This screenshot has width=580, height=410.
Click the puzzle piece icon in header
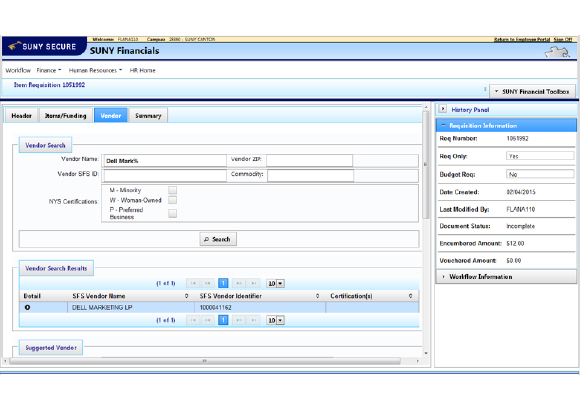pyautogui.click(x=557, y=51)
